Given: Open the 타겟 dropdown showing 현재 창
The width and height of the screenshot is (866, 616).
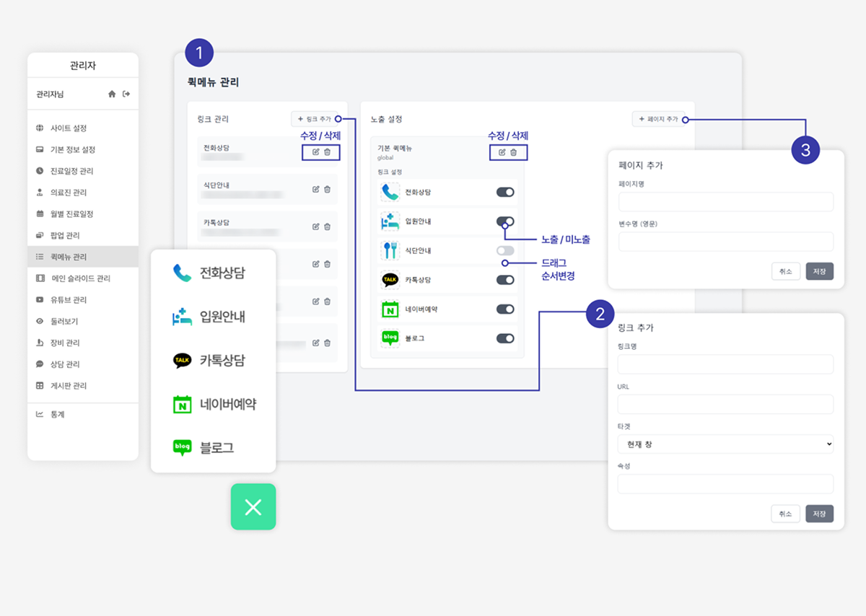Looking at the screenshot, I should click(726, 444).
